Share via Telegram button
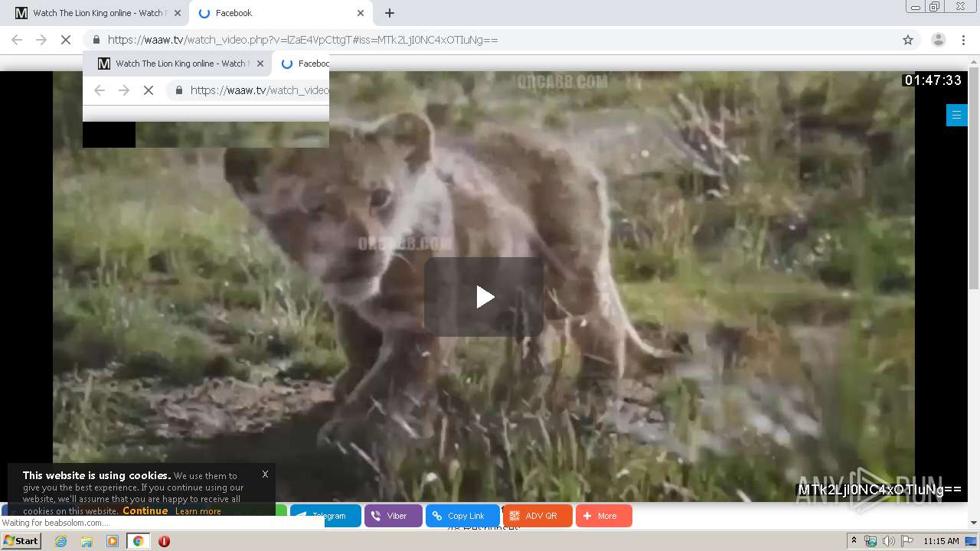980x551 pixels. (325, 516)
